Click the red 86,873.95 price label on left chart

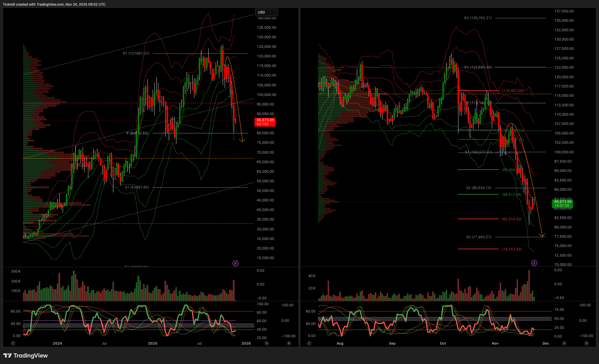click(265, 122)
